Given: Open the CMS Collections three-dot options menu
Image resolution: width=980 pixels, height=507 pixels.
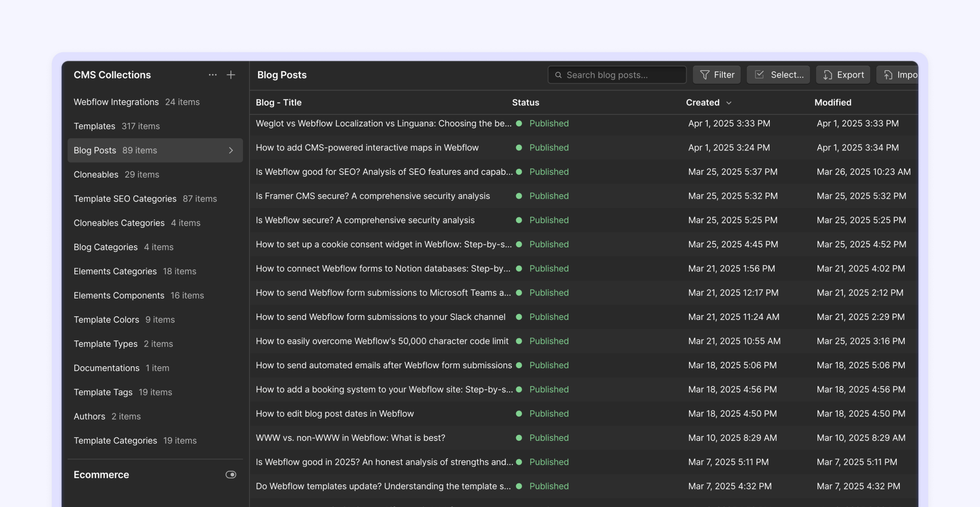Looking at the screenshot, I should click(212, 75).
